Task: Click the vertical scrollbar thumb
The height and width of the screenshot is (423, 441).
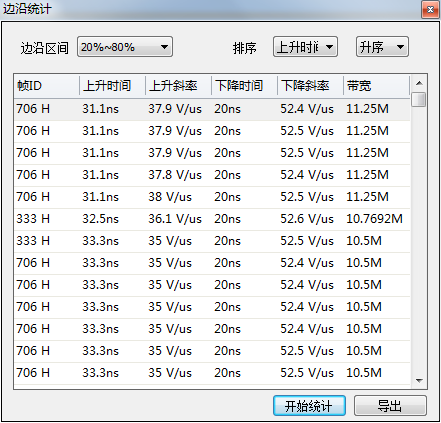Action: coord(419,99)
